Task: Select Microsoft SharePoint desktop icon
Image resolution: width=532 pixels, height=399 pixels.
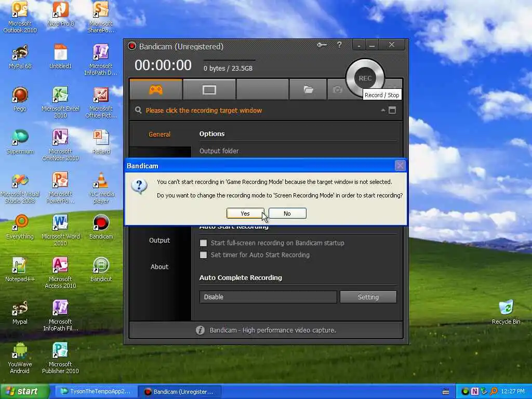Action: tap(101, 17)
